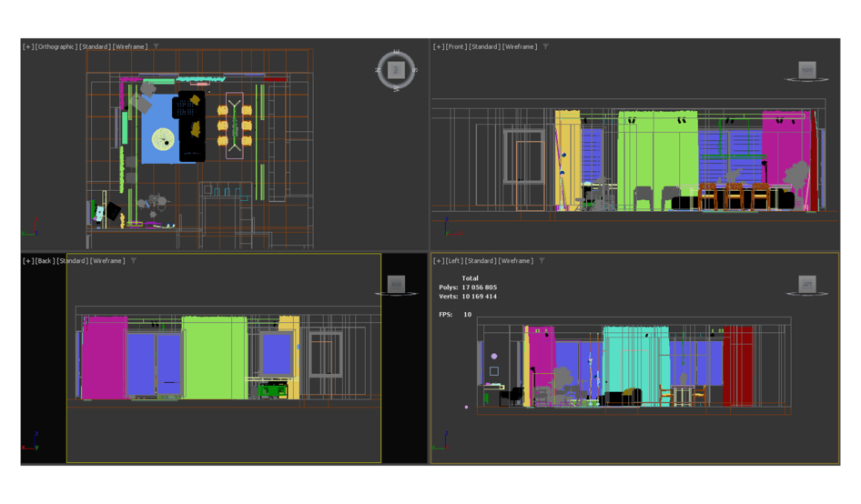This screenshot has width=861, height=504.
Task: Click [Wireframe] shading label in Front viewport
Action: (x=520, y=46)
